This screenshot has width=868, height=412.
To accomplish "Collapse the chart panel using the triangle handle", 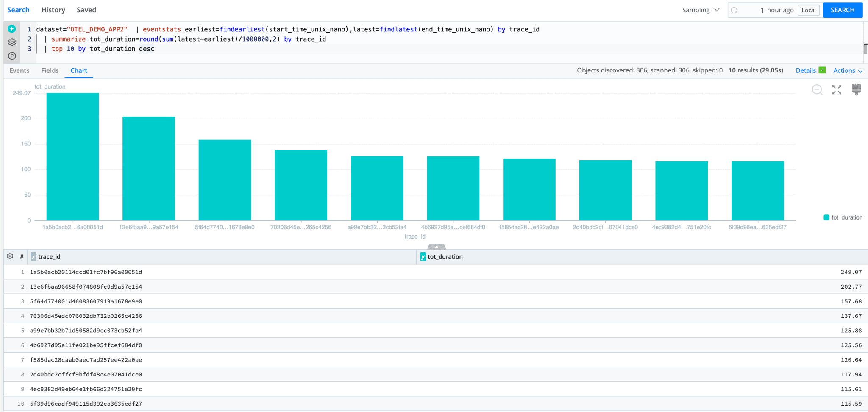I will tap(436, 247).
